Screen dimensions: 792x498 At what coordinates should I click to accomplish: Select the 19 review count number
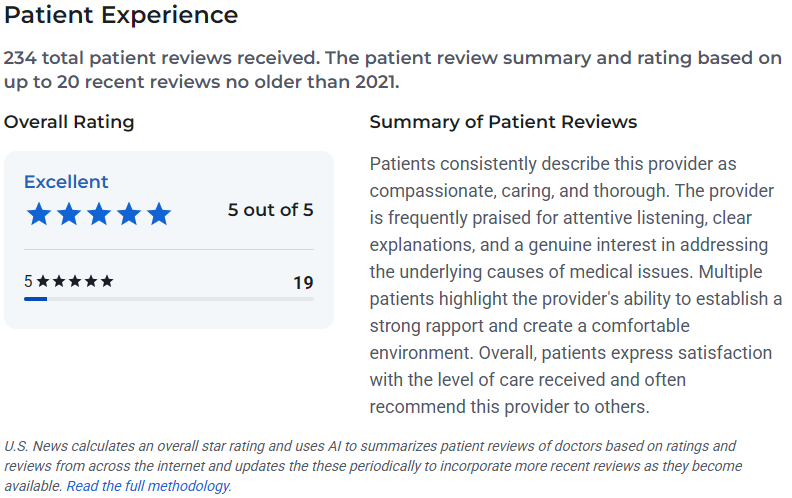304,283
